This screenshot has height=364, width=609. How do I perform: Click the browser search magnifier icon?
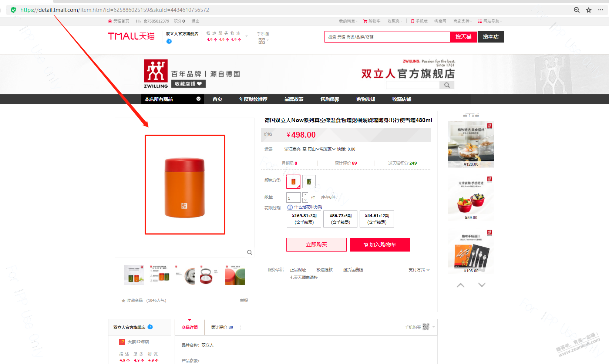coord(576,10)
